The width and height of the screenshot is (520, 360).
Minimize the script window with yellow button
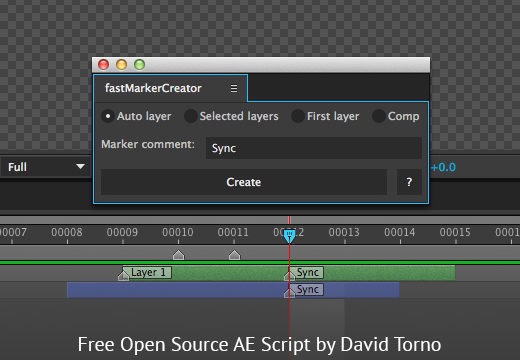pos(121,64)
